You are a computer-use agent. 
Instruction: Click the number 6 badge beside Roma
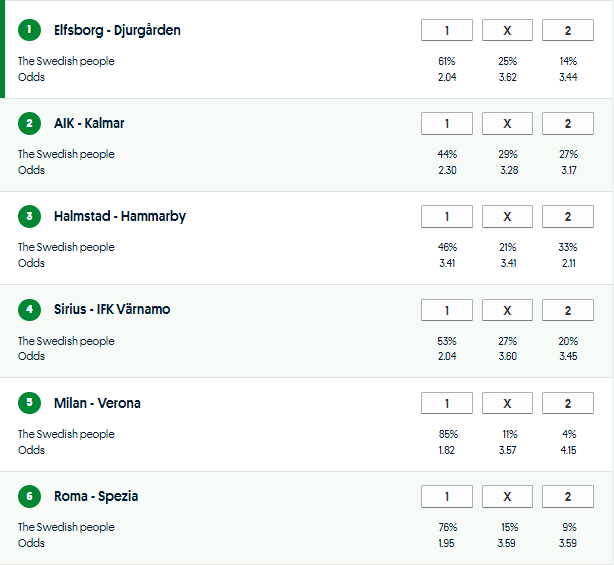[x=30, y=496]
